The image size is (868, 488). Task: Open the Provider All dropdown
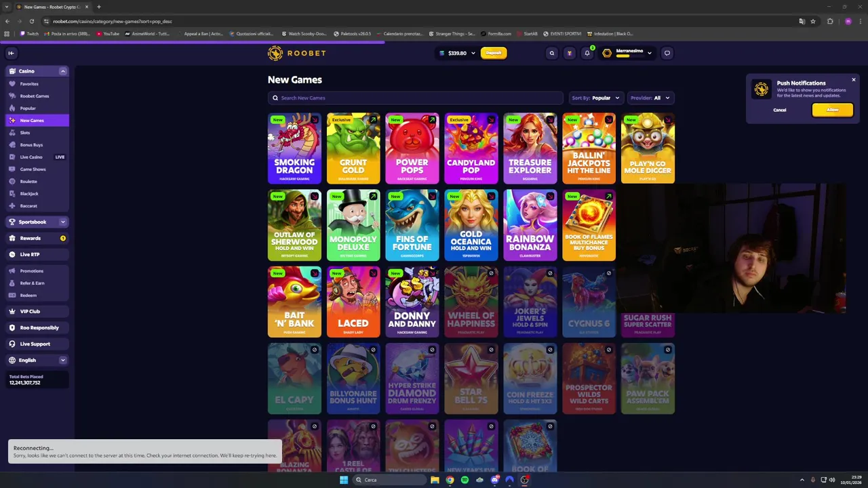pos(651,98)
